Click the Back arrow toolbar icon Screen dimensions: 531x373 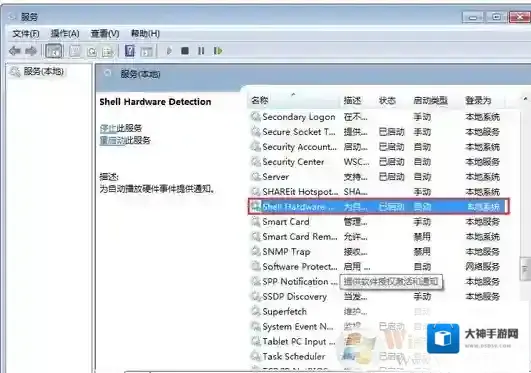(x=15, y=51)
